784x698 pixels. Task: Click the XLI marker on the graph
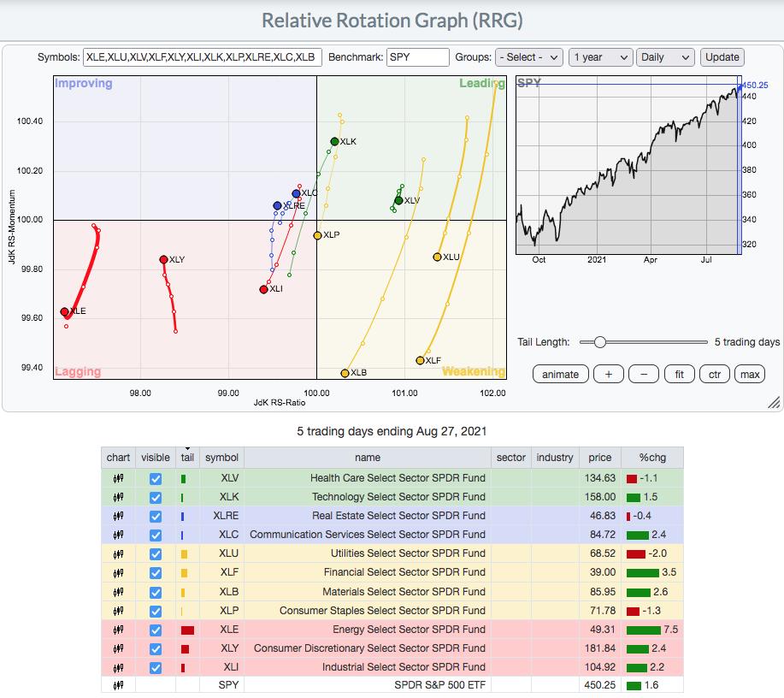click(263, 289)
